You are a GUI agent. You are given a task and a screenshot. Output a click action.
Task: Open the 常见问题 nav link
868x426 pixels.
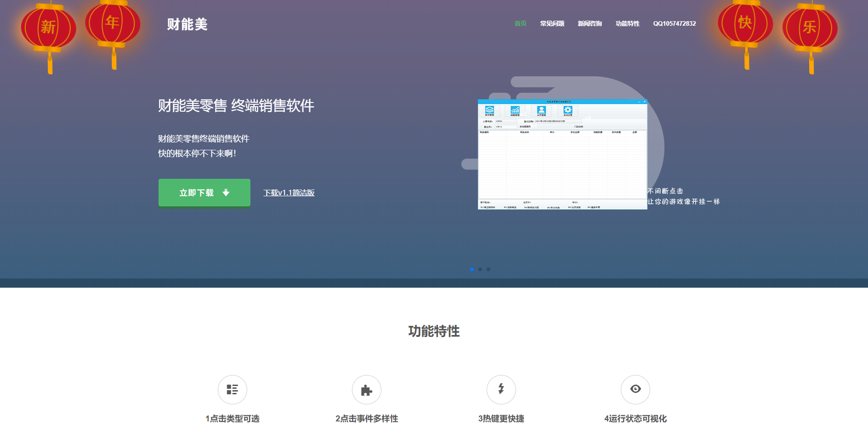point(552,23)
